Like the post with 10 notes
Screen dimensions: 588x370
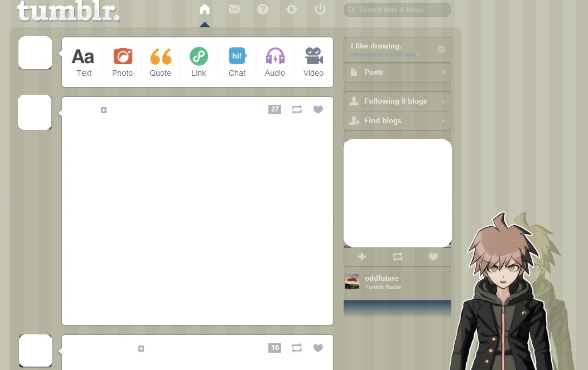318,348
